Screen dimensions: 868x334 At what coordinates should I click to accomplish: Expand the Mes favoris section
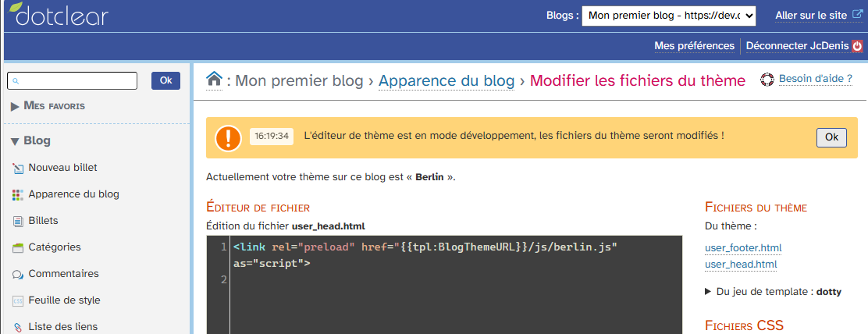click(x=48, y=105)
